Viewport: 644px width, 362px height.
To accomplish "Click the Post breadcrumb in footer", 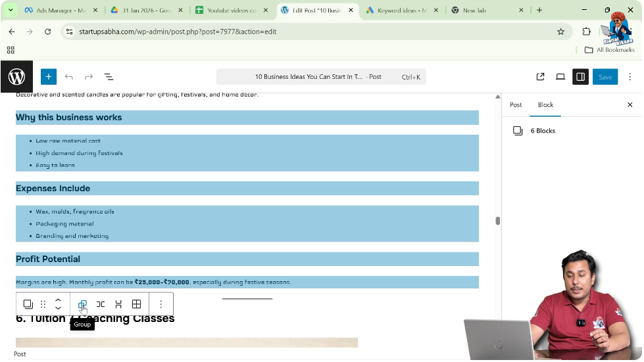I will 20,354.
